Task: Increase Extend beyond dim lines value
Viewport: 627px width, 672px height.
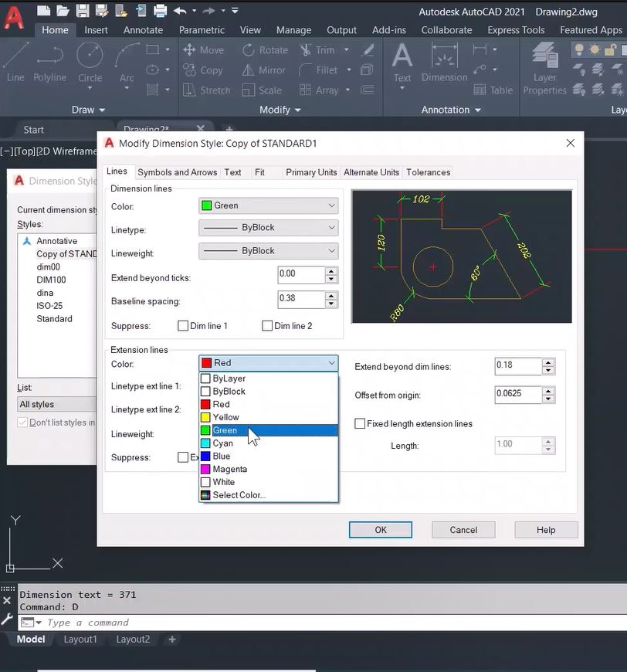Action: [x=548, y=362]
